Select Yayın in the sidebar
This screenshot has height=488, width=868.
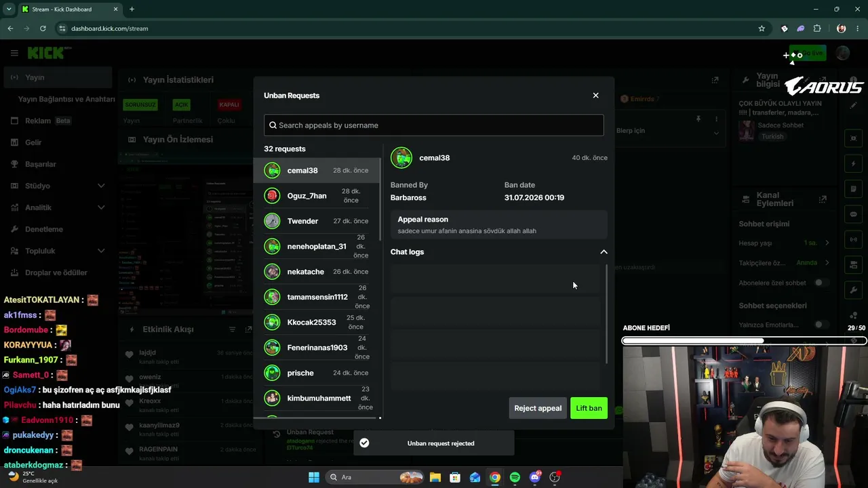point(58,77)
